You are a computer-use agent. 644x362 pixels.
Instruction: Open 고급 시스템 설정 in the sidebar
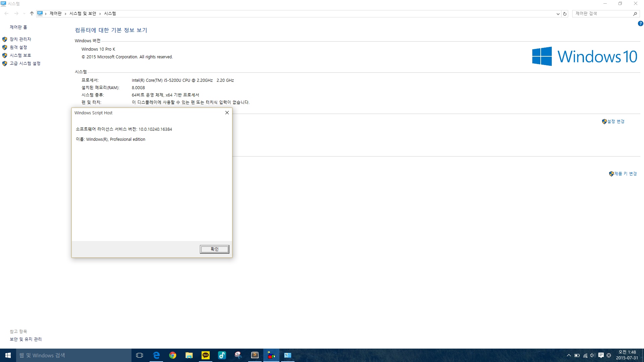(25, 63)
